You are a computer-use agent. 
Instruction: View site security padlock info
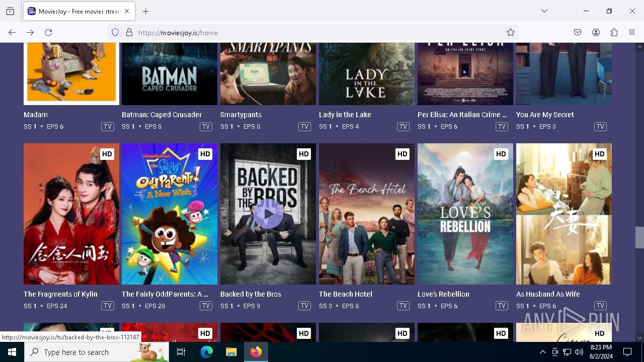point(129,33)
